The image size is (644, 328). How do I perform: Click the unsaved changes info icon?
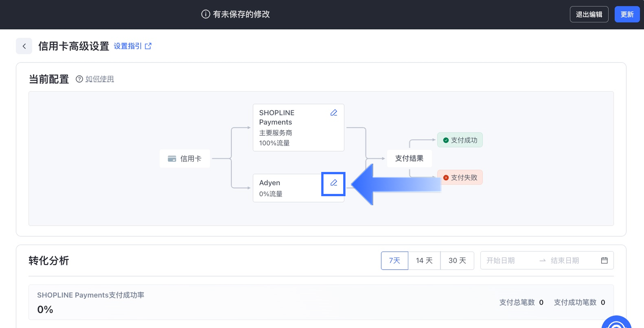[205, 14]
